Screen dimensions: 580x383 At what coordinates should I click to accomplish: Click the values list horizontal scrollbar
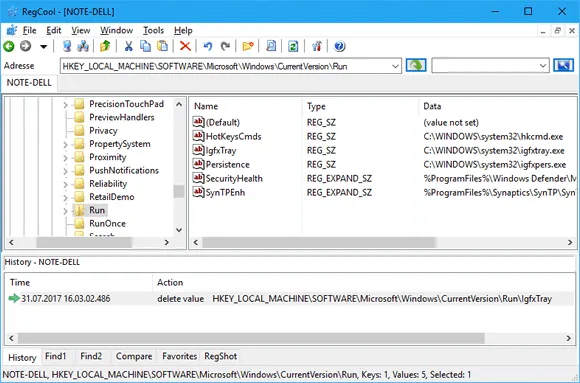click(x=318, y=242)
